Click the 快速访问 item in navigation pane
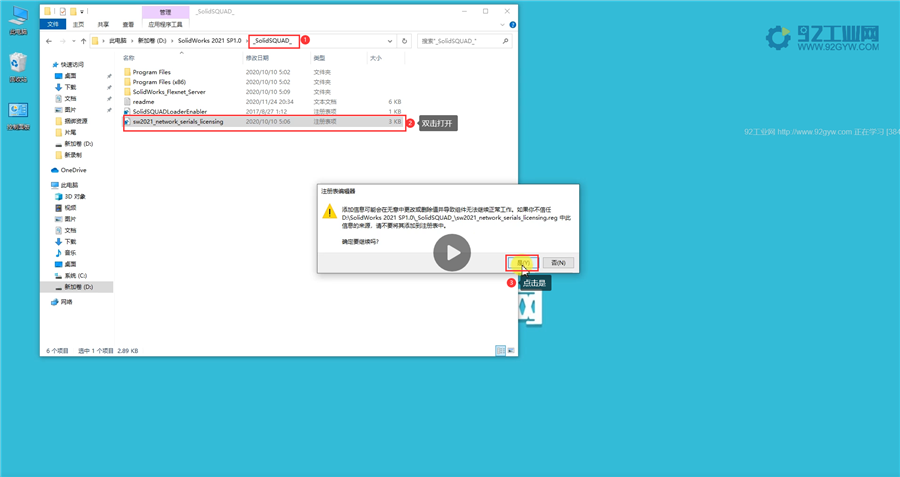900x477 pixels. tap(72, 65)
